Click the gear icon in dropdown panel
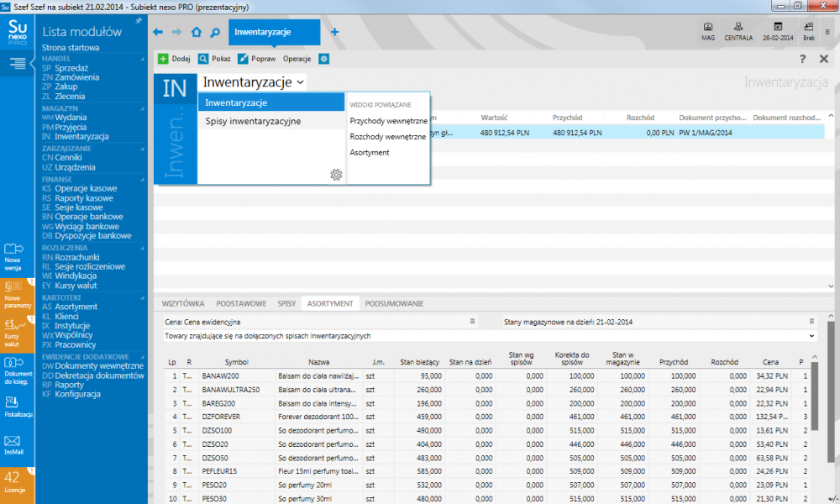The width and height of the screenshot is (840, 504). 336,174
